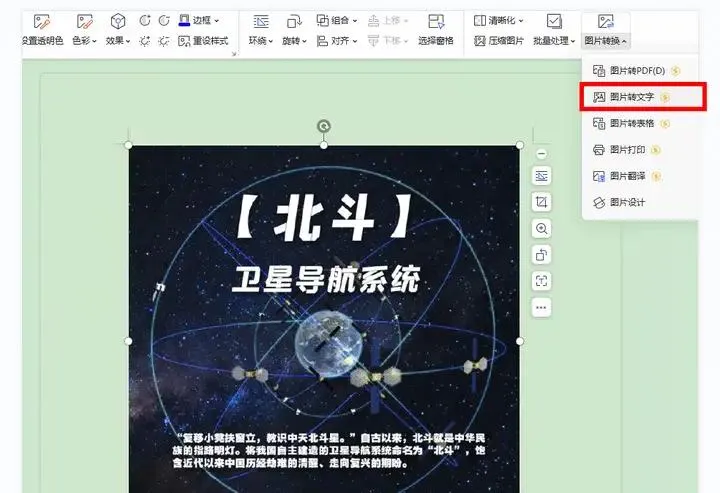Screen dimensions: 720x493
Task: Click the decrease brightness sun icon
Action: pos(164,41)
